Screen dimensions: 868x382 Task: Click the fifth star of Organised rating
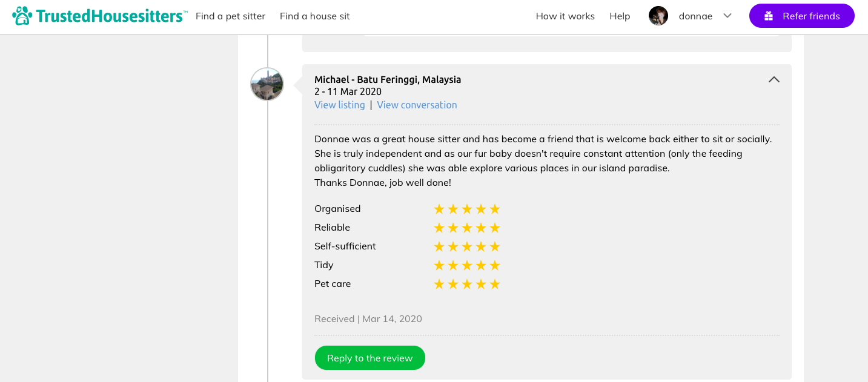pyautogui.click(x=495, y=209)
